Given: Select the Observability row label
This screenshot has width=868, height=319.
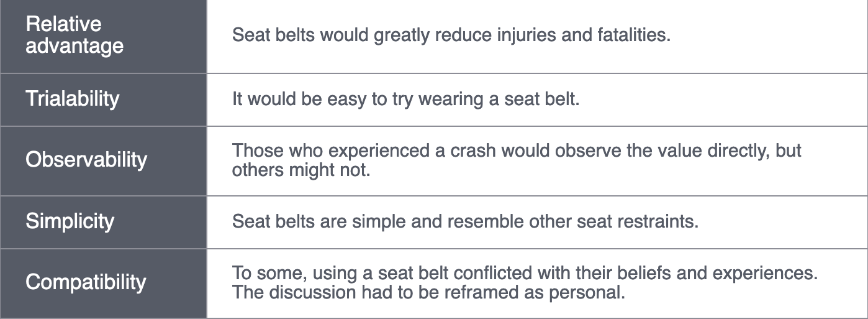Looking at the screenshot, I should pos(86,160).
